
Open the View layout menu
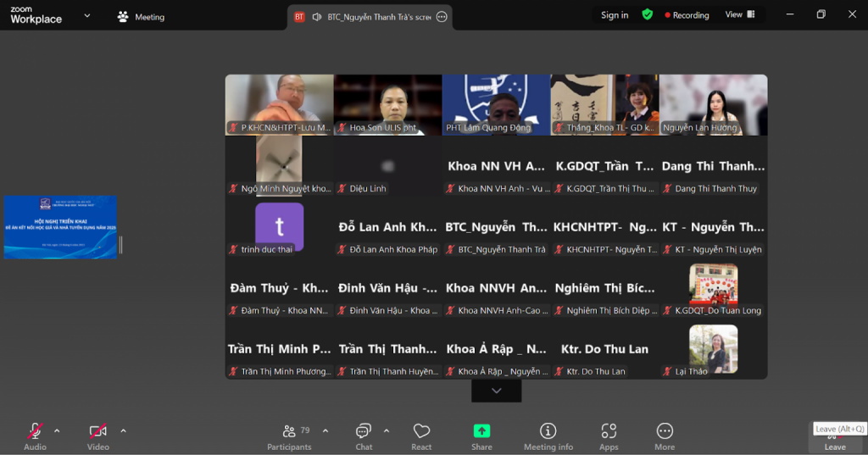tap(739, 14)
